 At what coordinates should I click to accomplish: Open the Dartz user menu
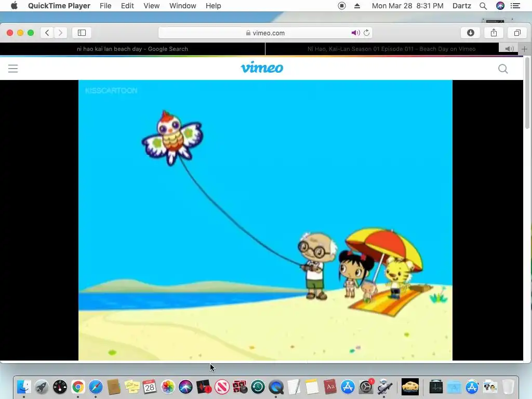click(x=461, y=6)
